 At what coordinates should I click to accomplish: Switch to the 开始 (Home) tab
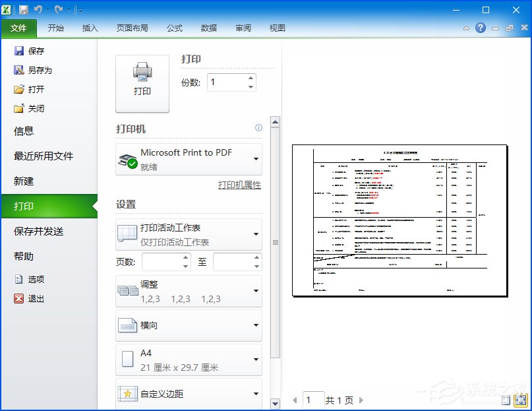(x=55, y=28)
